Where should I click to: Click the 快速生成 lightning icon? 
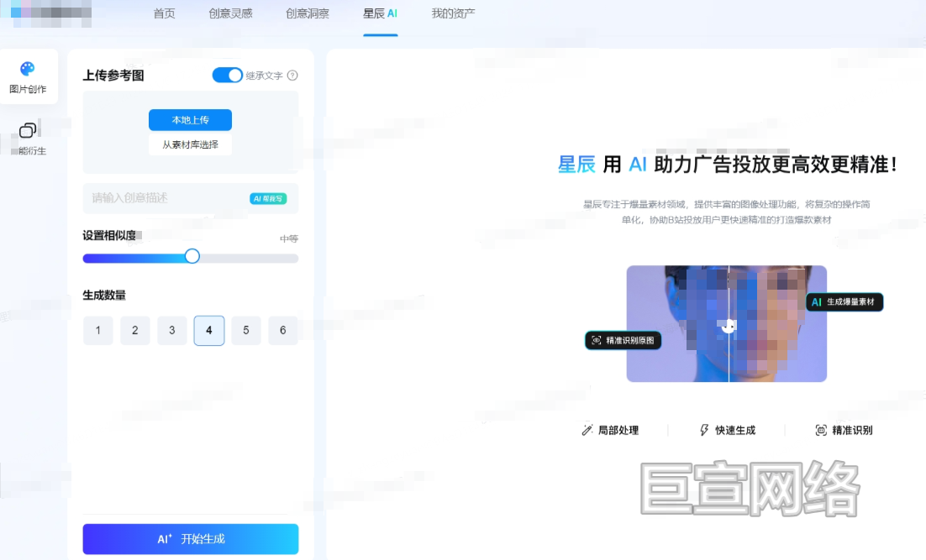point(704,430)
